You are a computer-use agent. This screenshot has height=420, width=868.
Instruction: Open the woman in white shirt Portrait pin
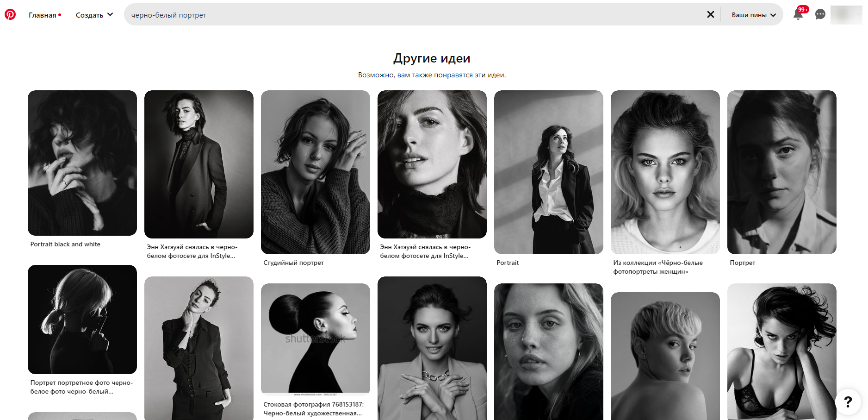pos(548,172)
